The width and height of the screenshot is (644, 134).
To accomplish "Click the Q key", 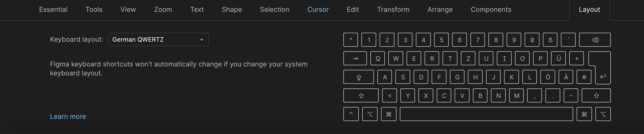I will coord(378,58).
